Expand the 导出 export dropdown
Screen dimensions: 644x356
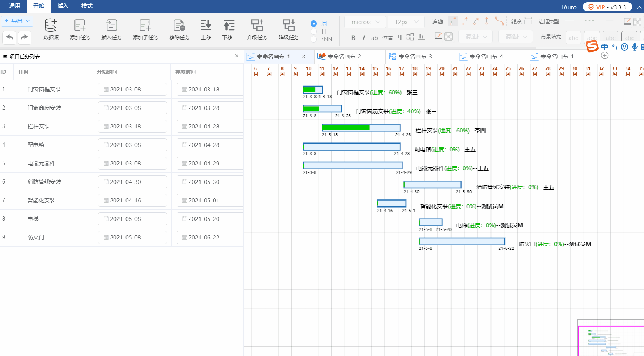click(x=17, y=21)
